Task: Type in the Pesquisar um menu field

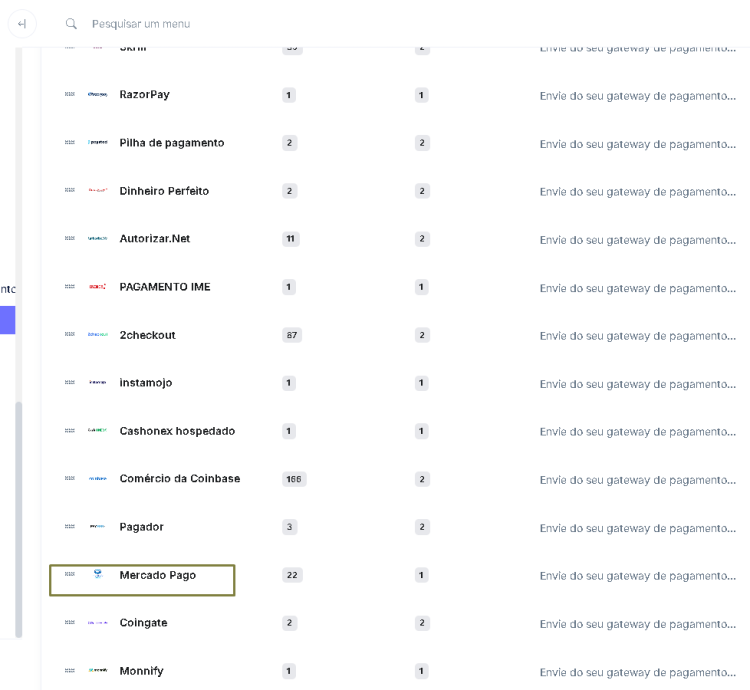Action: (x=200, y=23)
